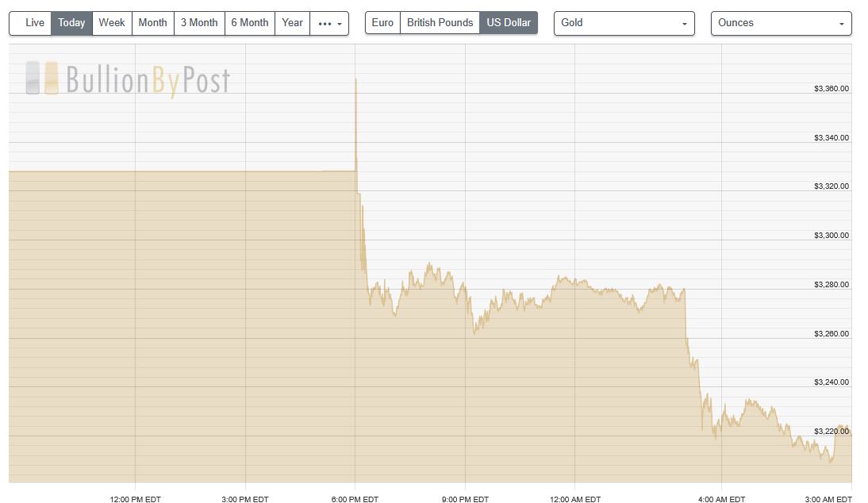Click the 3:00 AM EDT time label

[x=828, y=499]
